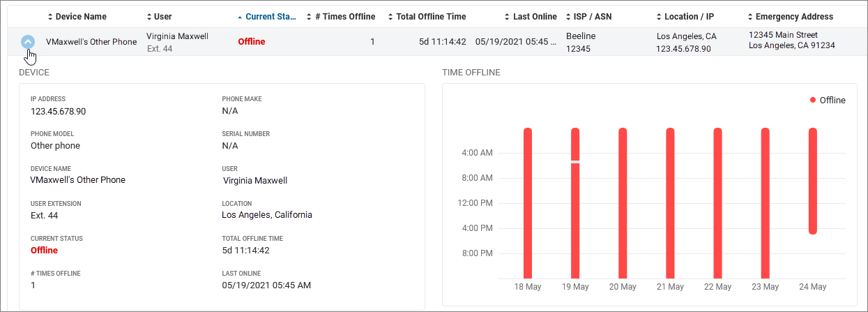Screen dimensions: 868x312
Task: Collapse the VMaxwell's Other Phone row
Action: pyautogui.click(x=27, y=42)
